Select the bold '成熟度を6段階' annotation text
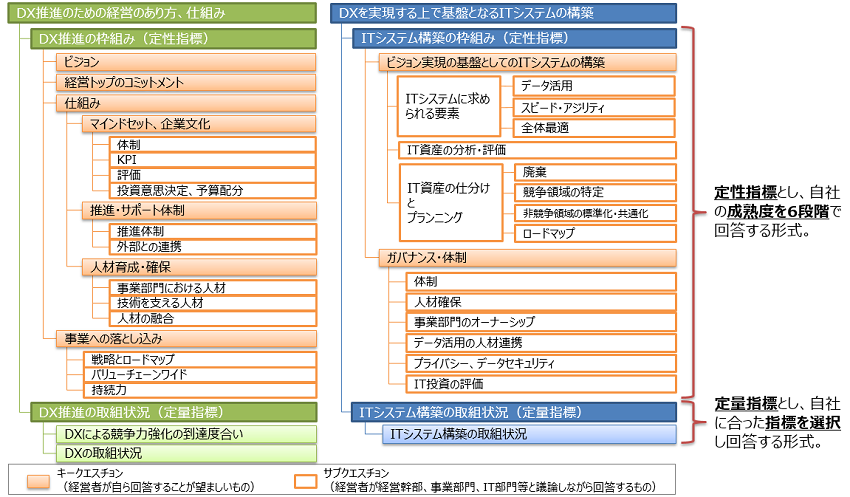Image resolution: width=850 pixels, height=497 pixels. [778, 211]
